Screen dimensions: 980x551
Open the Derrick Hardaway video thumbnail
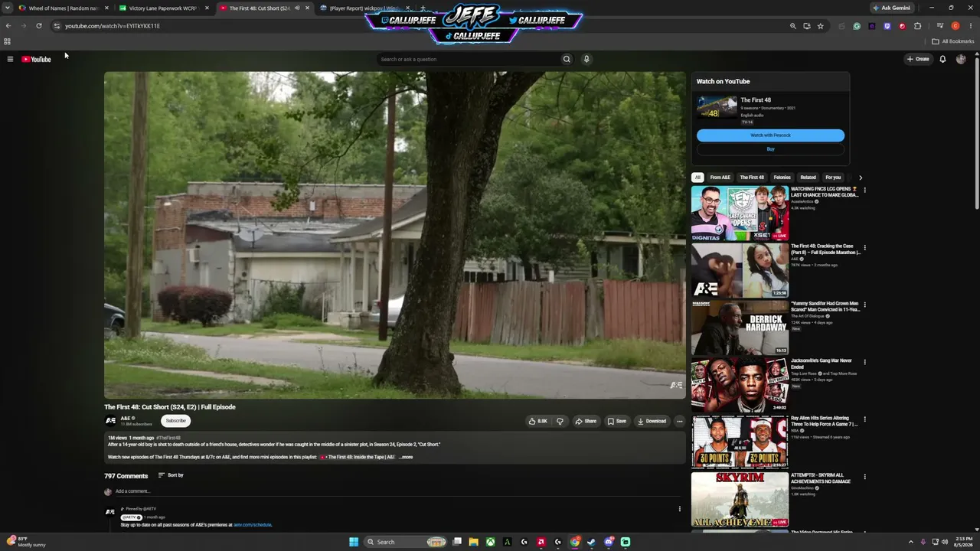pyautogui.click(x=740, y=328)
